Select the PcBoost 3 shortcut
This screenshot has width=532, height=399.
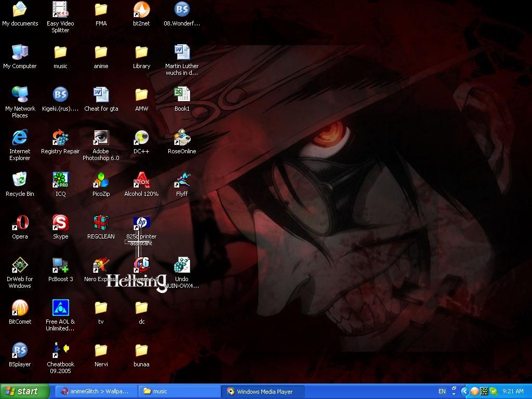click(x=60, y=265)
